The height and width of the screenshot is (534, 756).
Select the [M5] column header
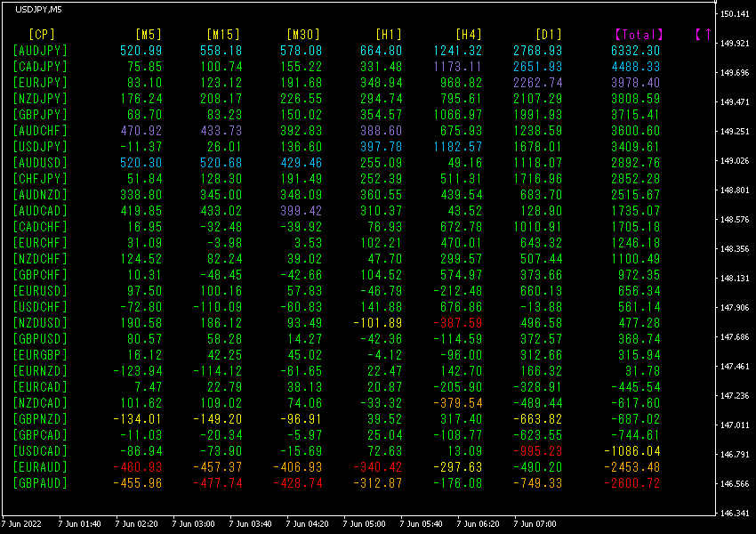(x=149, y=34)
